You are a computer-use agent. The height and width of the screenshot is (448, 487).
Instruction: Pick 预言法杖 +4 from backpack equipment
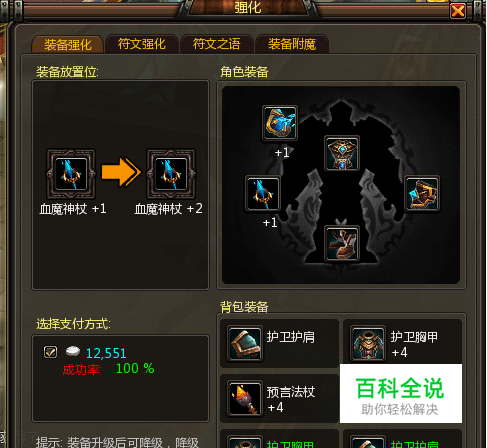click(x=279, y=399)
